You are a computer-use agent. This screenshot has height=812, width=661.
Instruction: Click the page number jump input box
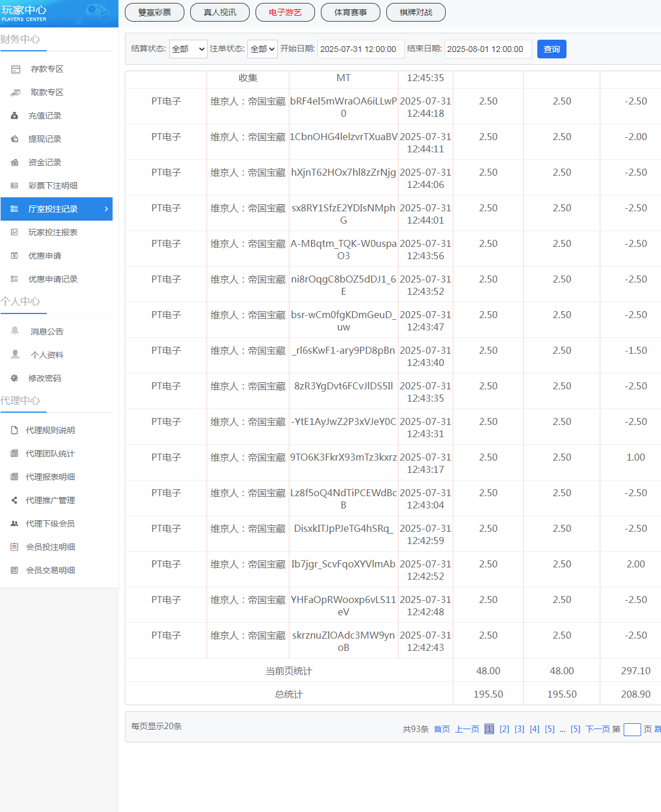pos(632,730)
